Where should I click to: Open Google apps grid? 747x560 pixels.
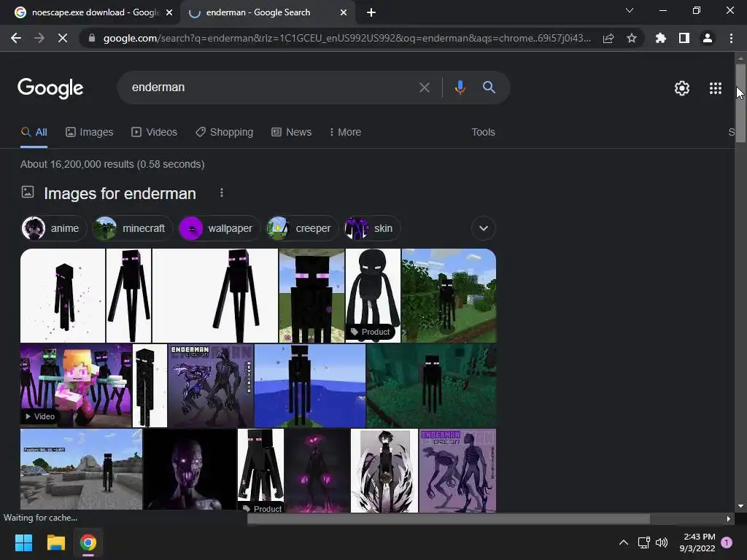(x=716, y=88)
